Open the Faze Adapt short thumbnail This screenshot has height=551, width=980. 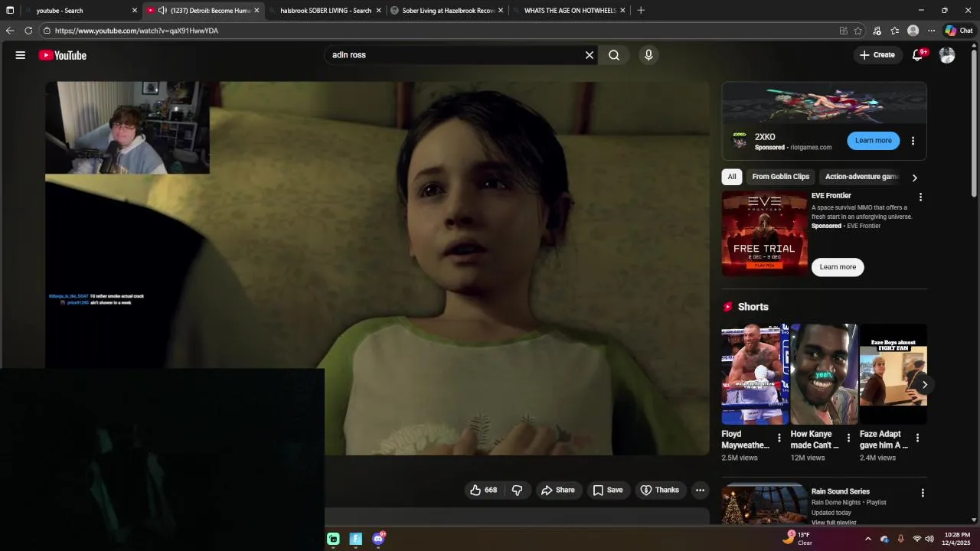pos(893,374)
